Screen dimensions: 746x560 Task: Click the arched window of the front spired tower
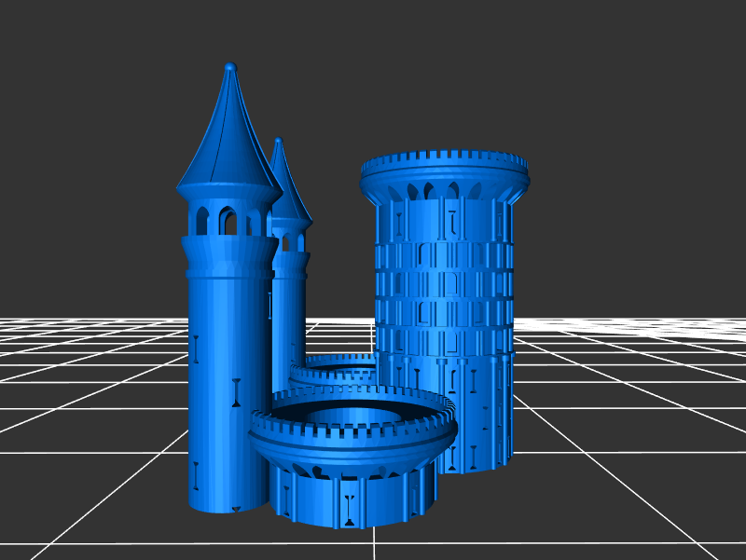point(227,222)
